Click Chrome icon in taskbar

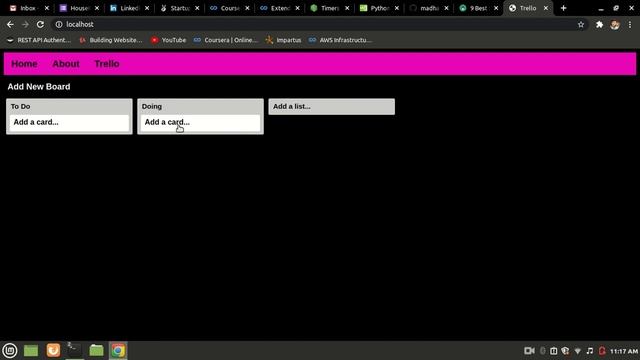point(118,350)
